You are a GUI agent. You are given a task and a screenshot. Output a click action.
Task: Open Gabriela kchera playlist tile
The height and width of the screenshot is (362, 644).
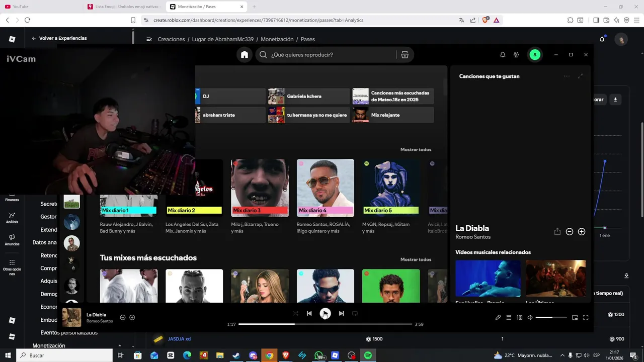point(309,96)
